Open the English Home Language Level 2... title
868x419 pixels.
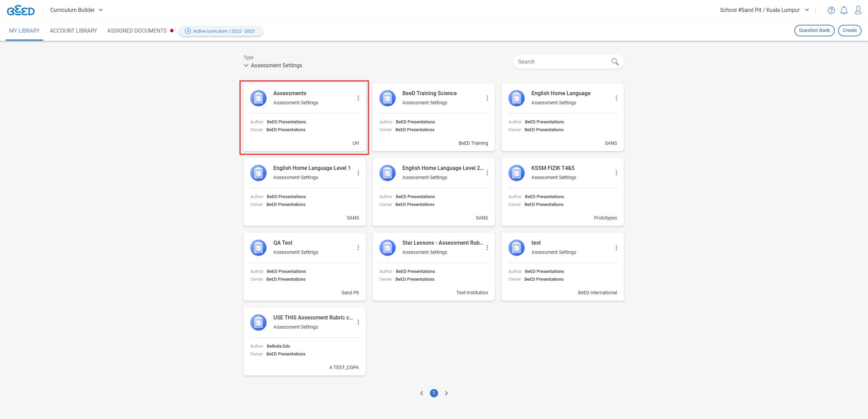[443, 168]
